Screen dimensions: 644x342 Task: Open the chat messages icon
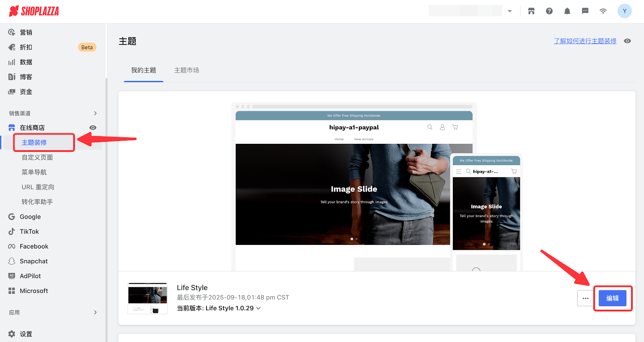585,11
